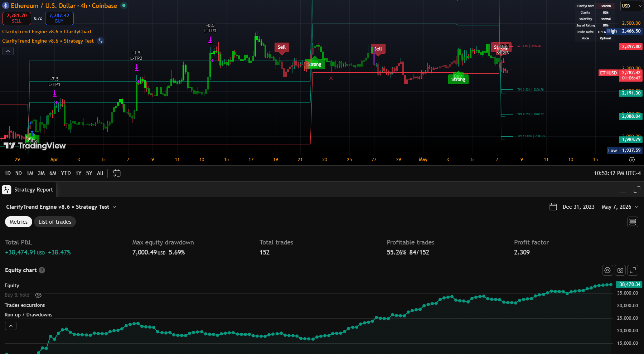This screenshot has width=644, height=354.
Task: Click the Equity chart help question mark
Action: (x=42, y=270)
